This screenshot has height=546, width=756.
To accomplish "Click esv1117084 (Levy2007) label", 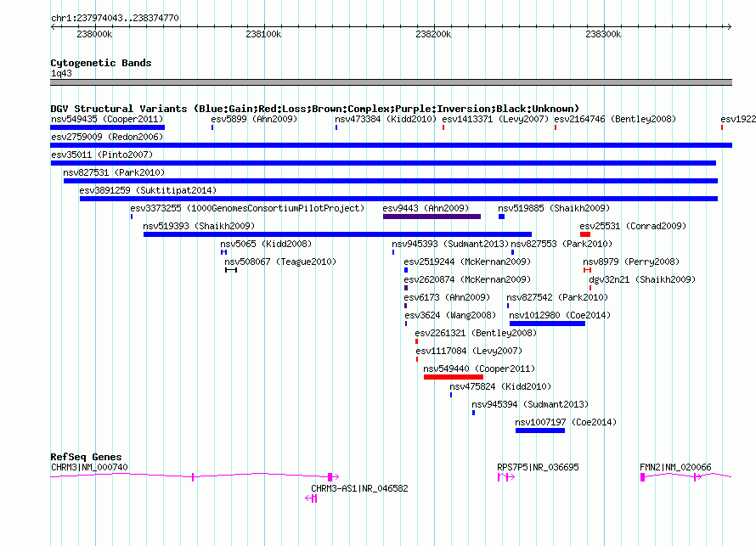I will click(x=469, y=351).
